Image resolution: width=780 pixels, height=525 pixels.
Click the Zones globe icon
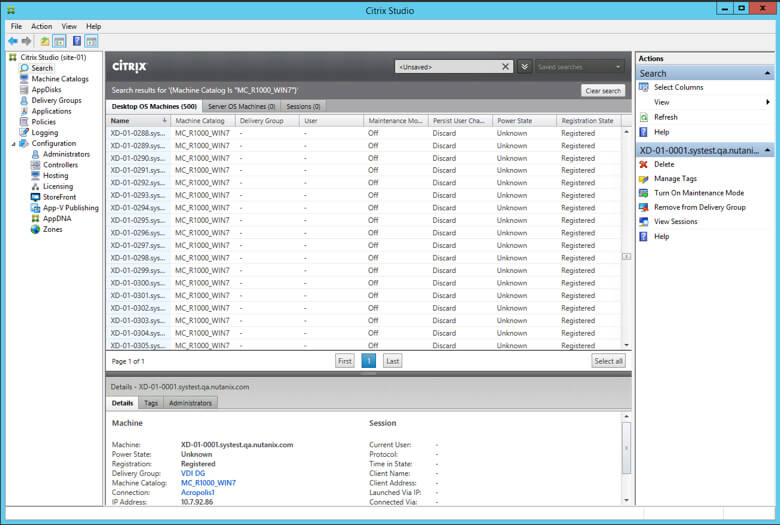pyautogui.click(x=36, y=229)
